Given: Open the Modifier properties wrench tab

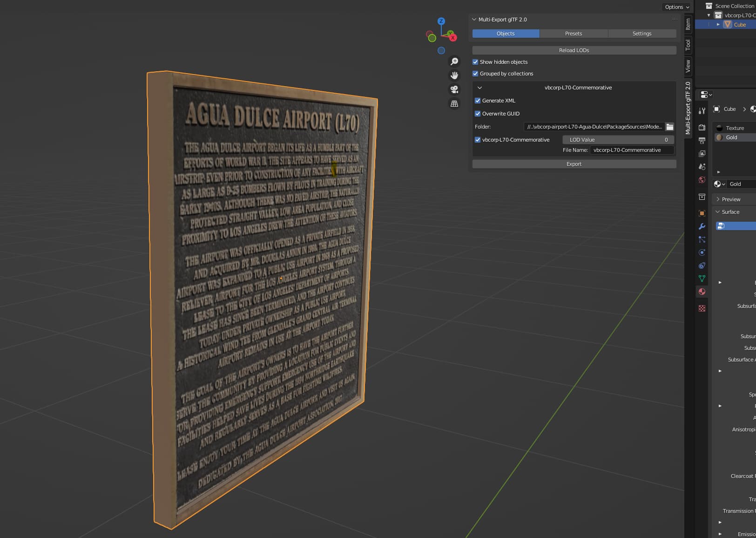Looking at the screenshot, I should pyautogui.click(x=702, y=226).
